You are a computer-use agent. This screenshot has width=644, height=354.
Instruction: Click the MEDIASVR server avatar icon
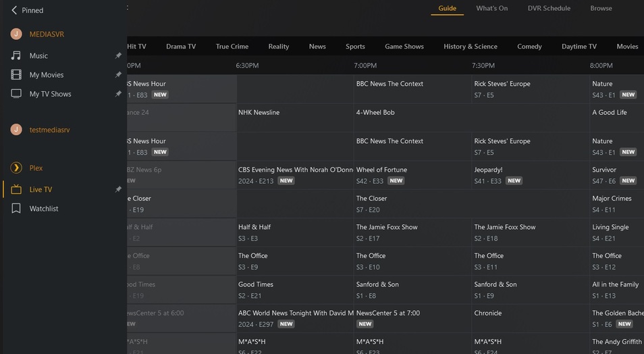click(16, 34)
